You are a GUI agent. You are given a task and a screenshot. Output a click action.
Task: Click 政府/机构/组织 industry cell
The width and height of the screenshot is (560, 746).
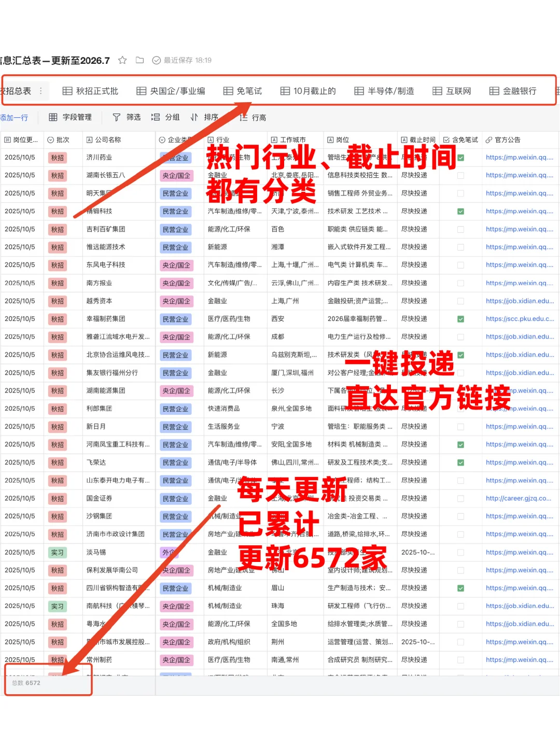pos(236,642)
